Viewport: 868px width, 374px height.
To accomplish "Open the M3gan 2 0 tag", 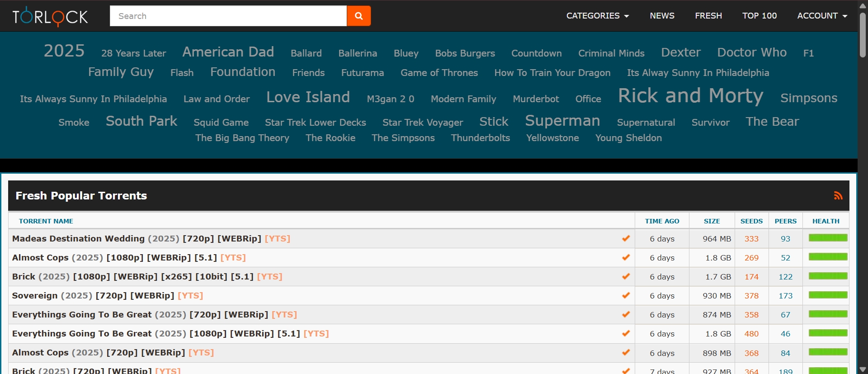I will (391, 99).
